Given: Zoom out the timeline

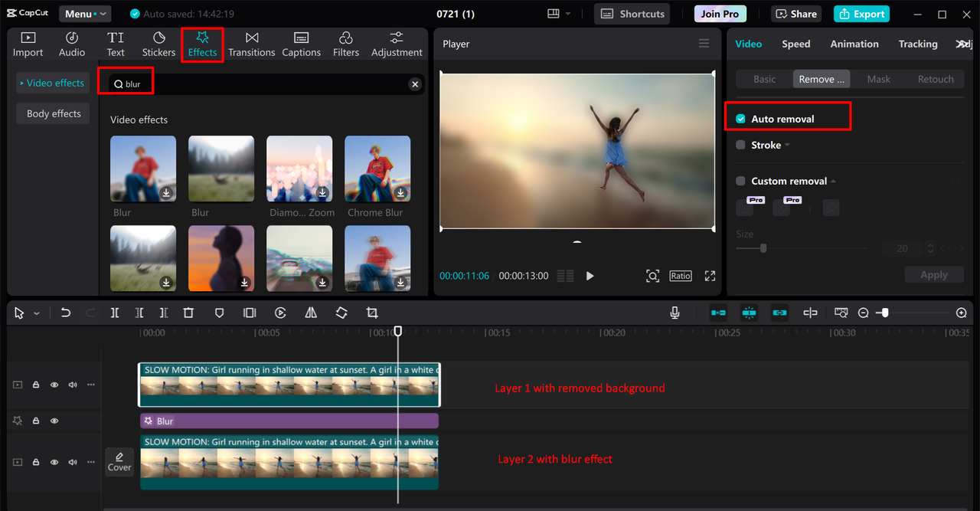Looking at the screenshot, I should 863,313.
